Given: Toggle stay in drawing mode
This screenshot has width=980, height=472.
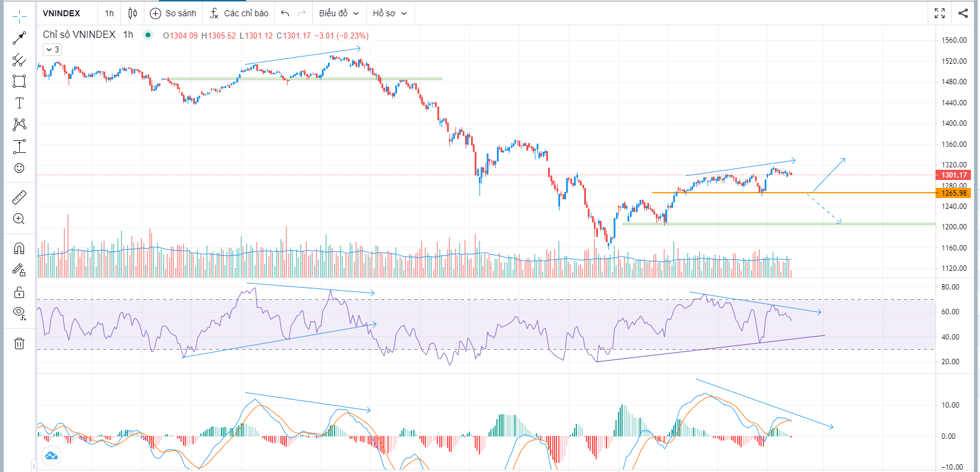Looking at the screenshot, I should click(19, 270).
